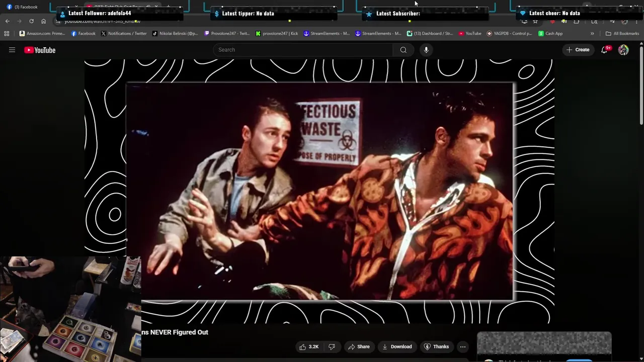The height and width of the screenshot is (362, 644).
Task: Open the YouTube hamburger guide menu
Action: 12,50
